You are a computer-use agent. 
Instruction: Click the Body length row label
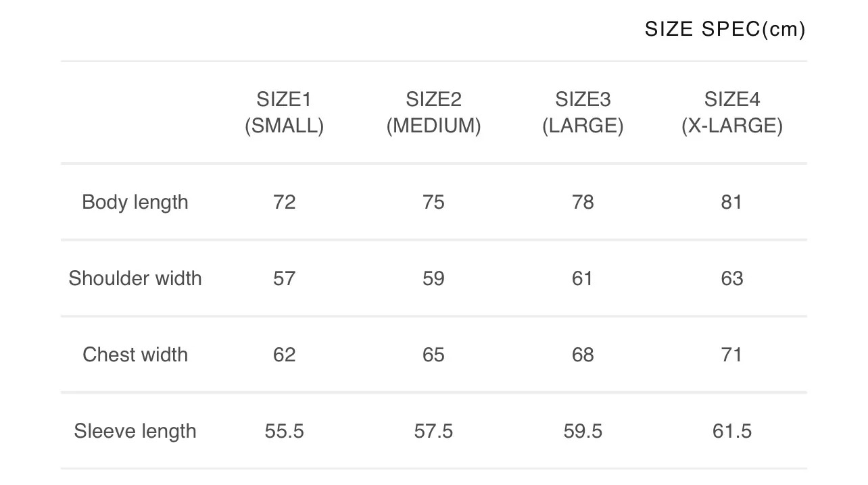[x=135, y=202]
